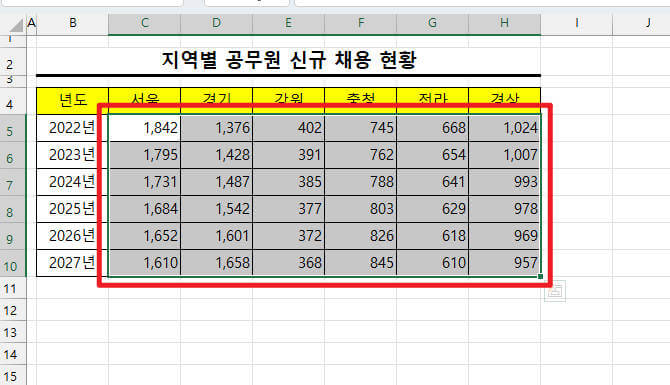Select column F header
Image resolution: width=670 pixels, height=385 pixels.
point(361,23)
